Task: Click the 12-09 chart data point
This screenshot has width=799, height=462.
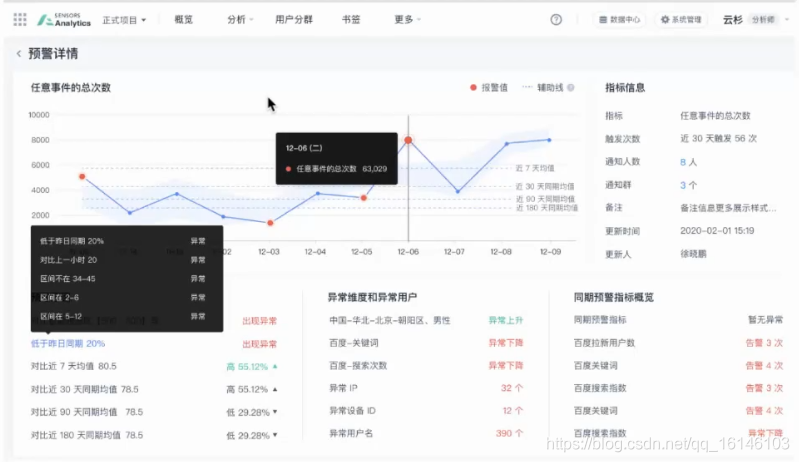Action: pos(549,140)
